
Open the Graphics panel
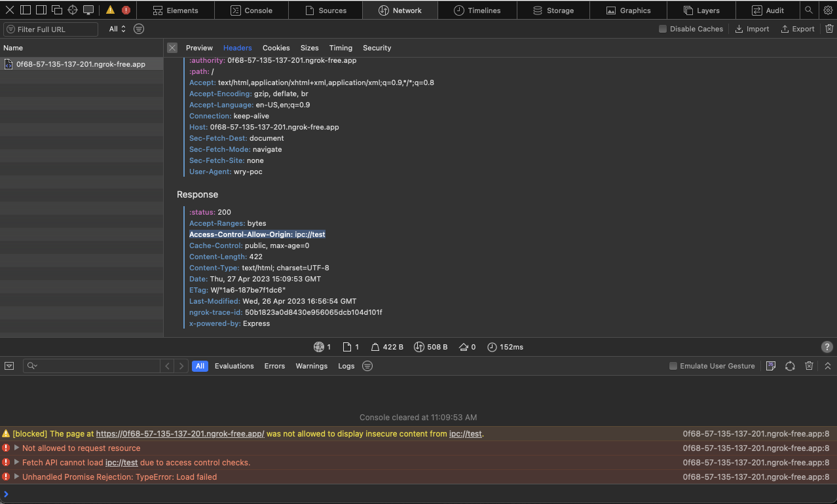pos(628,10)
